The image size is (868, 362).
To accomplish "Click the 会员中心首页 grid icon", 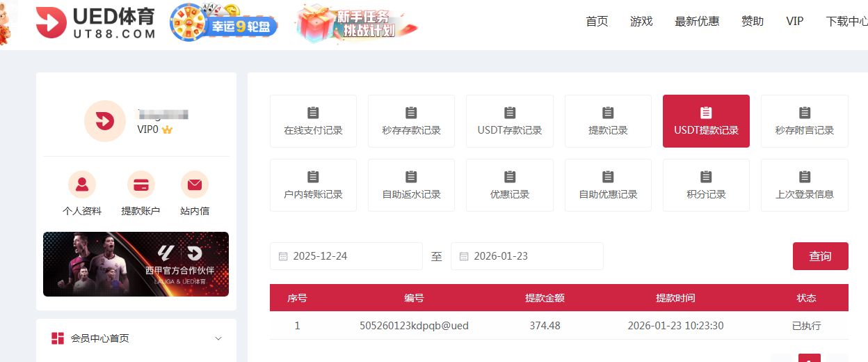I will pos(58,338).
